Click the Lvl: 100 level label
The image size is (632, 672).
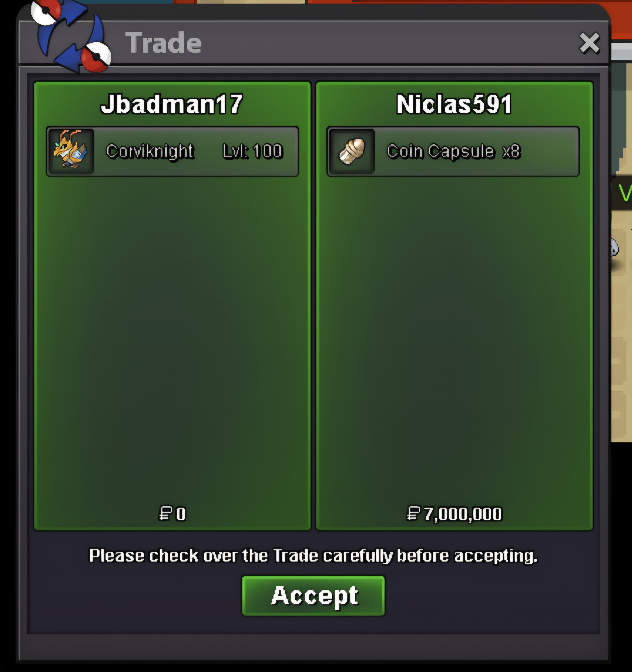coord(252,151)
